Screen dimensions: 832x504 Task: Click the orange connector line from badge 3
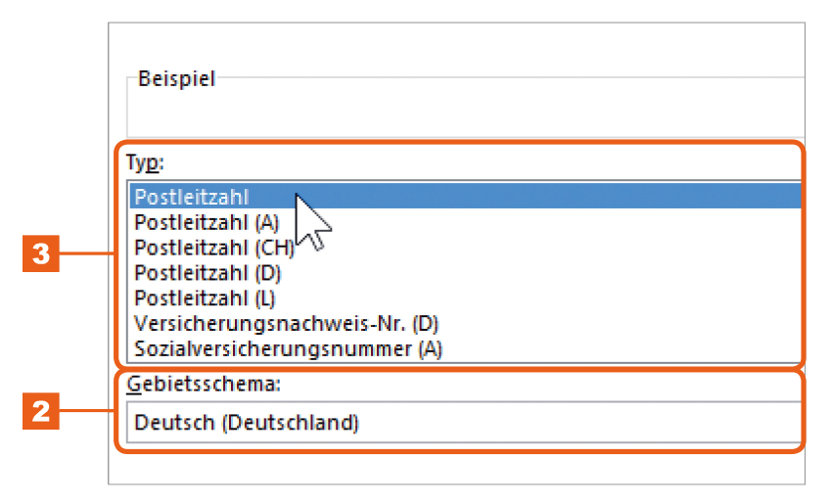coord(87,253)
